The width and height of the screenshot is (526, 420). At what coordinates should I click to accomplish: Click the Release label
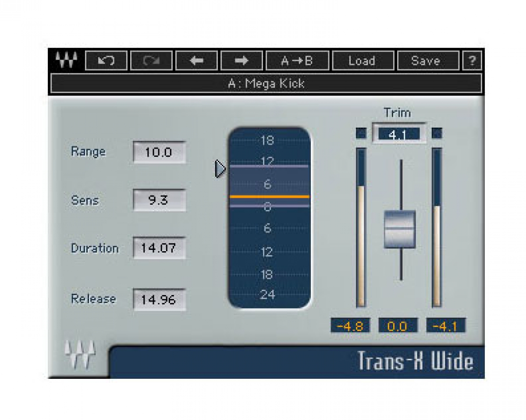tap(93, 299)
